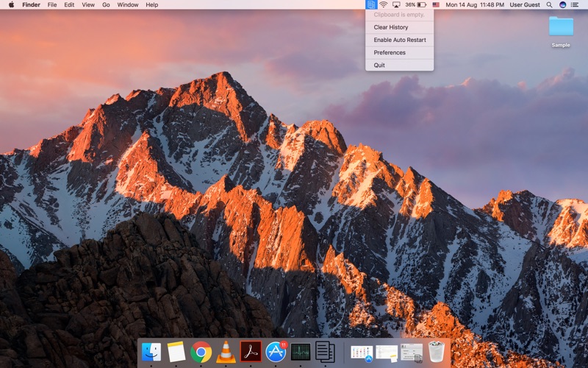This screenshot has height=368, width=588.
Task: Launch Siri from the menu bar
Action: (562, 4)
